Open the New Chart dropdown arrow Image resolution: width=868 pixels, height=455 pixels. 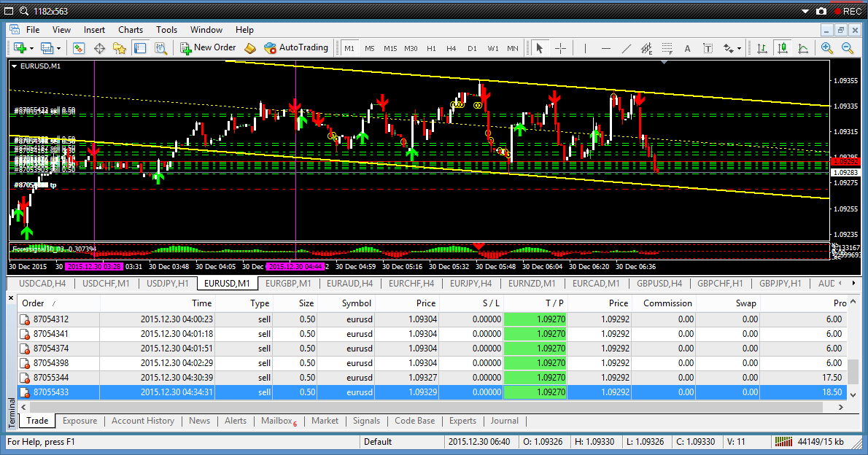31,49
